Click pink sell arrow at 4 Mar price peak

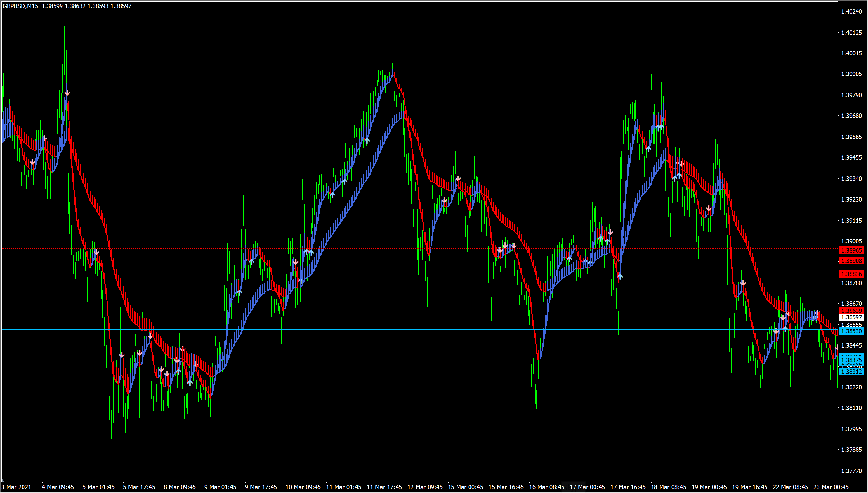pyautogui.click(x=67, y=93)
